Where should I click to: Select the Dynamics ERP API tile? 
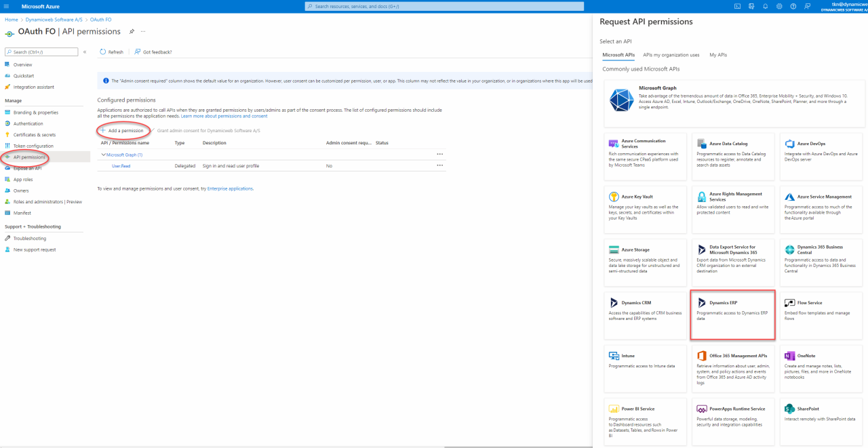(732, 315)
